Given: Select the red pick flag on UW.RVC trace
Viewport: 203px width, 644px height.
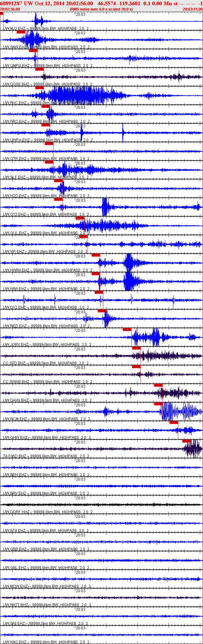Looking at the screenshot, I should coord(39,88).
